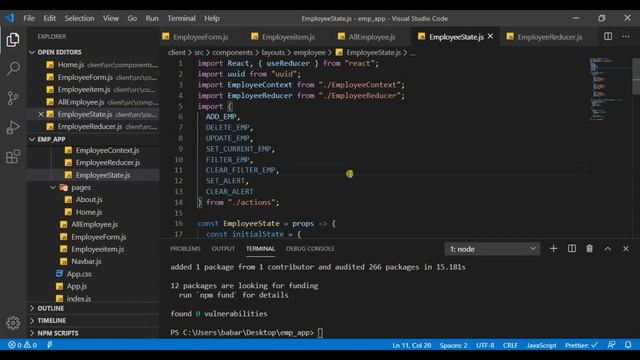This screenshot has width=640, height=360.
Task: Open the Extensions view
Action: pyautogui.click(x=13, y=156)
